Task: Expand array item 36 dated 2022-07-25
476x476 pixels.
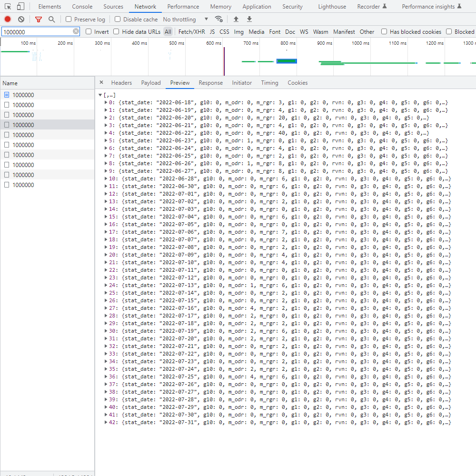Action: coord(106,377)
